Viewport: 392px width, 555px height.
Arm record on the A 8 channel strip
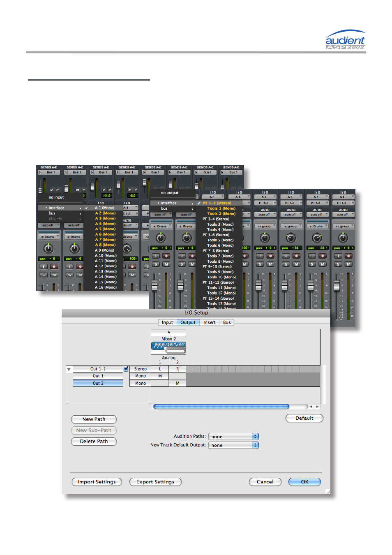tap(348, 256)
